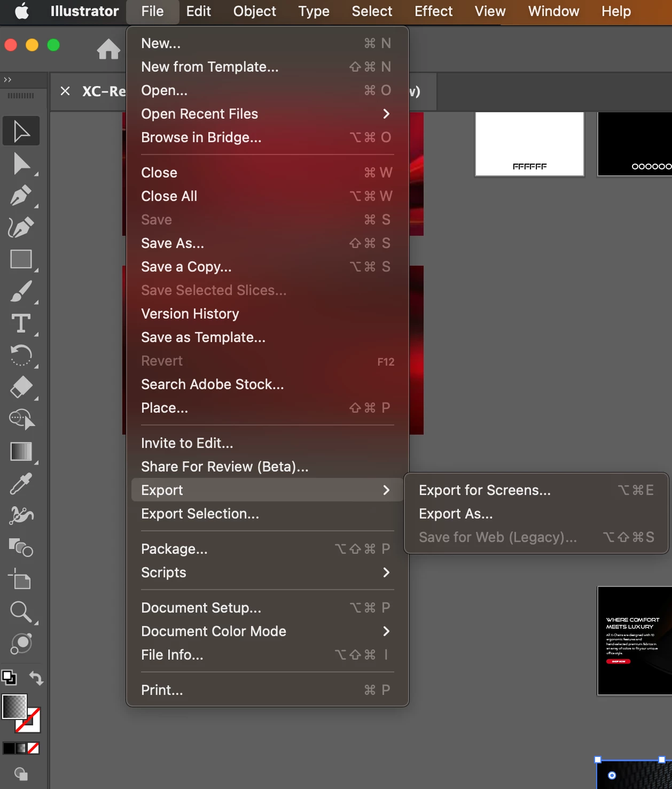Select the Zoom tool
Image resolution: width=672 pixels, height=789 pixels.
pyautogui.click(x=21, y=612)
